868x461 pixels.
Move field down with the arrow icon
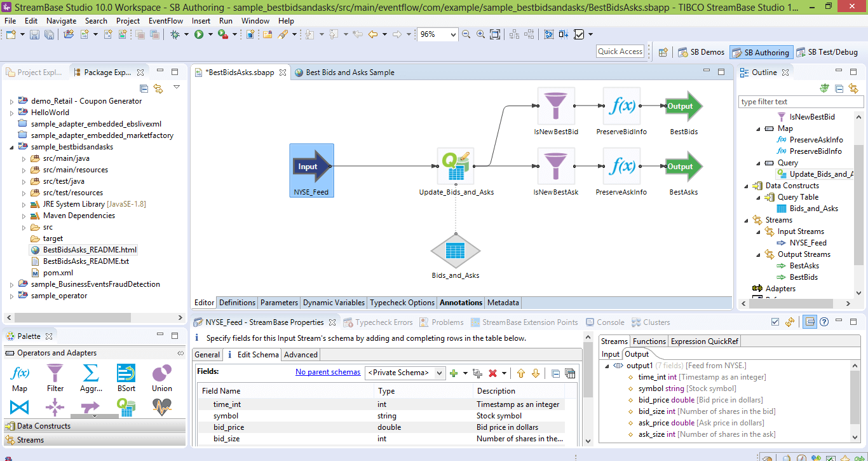tap(535, 373)
